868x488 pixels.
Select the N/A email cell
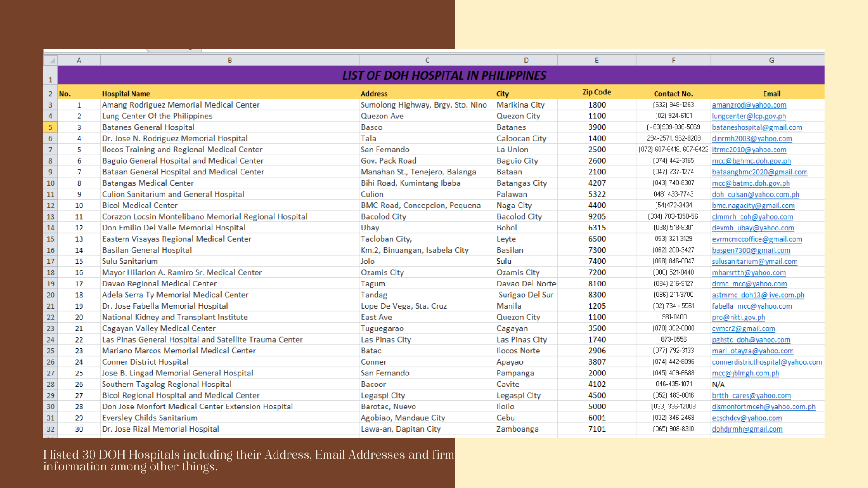(x=718, y=385)
